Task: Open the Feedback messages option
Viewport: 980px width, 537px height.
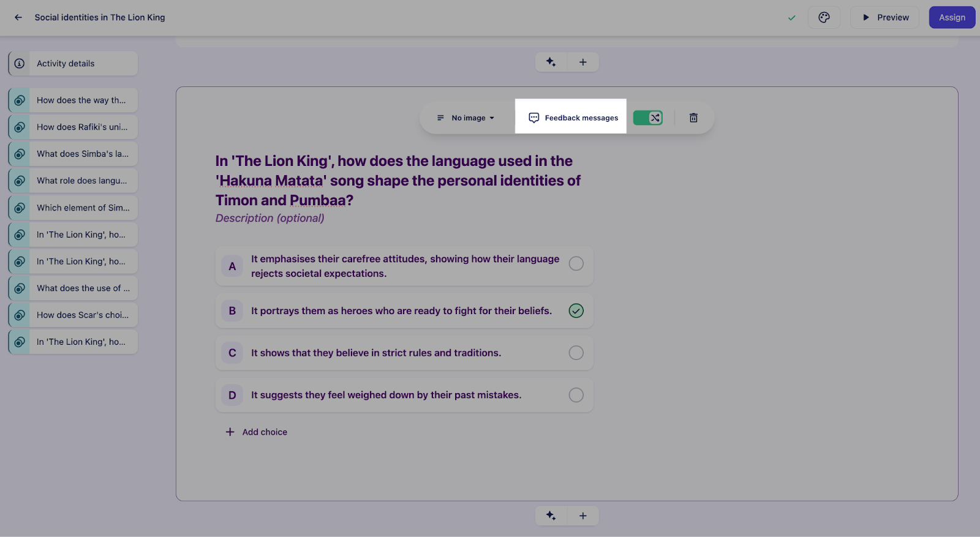Action: pyautogui.click(x=573, y=118)
